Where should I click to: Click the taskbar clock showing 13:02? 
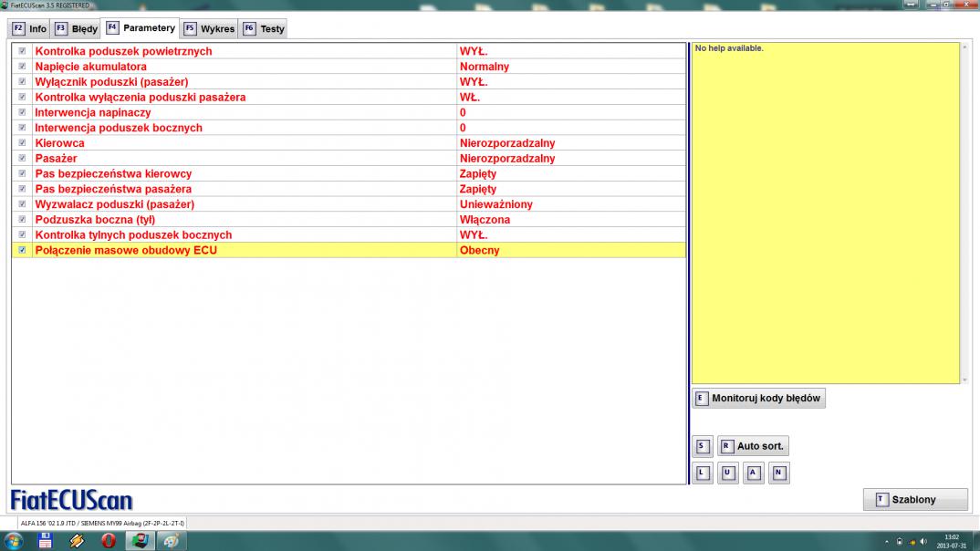[951, 541]
